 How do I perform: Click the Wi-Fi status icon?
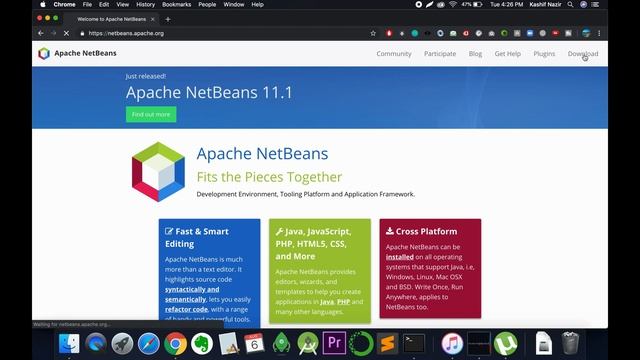(x=453, y=4)
